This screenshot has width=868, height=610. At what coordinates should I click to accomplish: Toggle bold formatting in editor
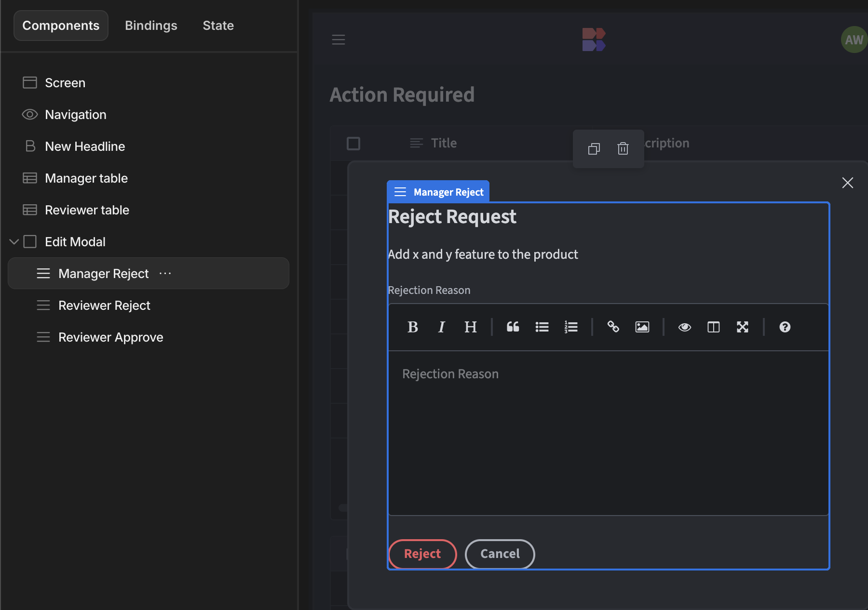(413, 327)
